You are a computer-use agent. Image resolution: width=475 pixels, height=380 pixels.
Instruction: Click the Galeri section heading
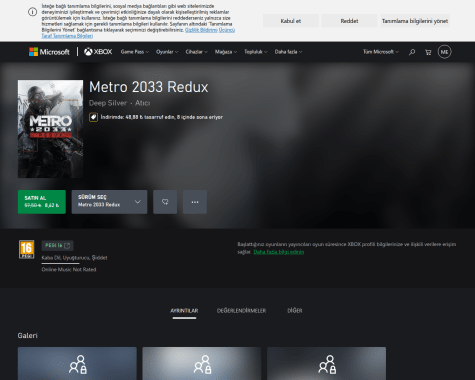(28, 336)
